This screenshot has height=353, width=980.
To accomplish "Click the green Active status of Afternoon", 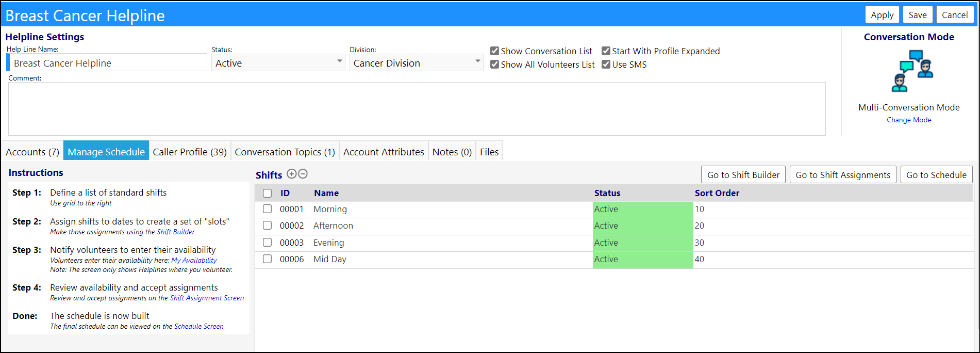I will pos(643,226).
